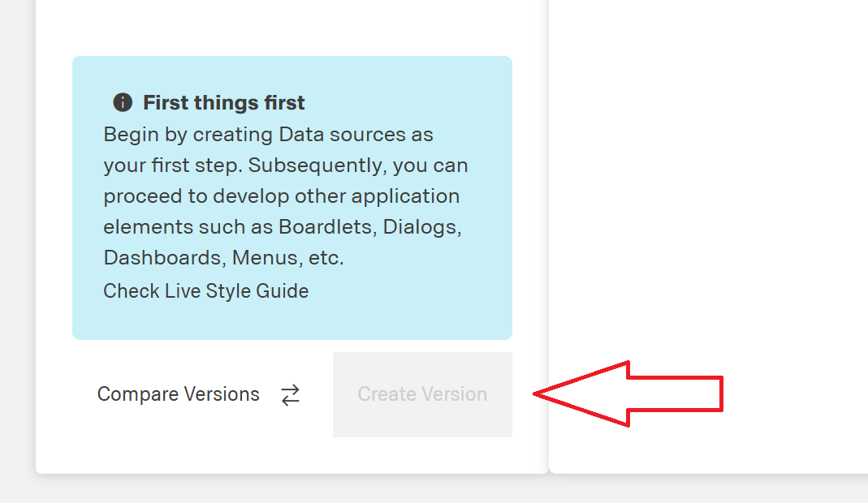Select the greyed-out Create Version control
The width and height of the screenshot is (868, 503).
(421, 393)
